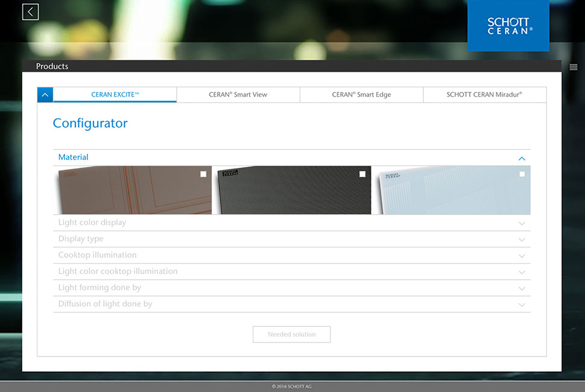The width and height of the screenshot is (585, 392).
Task: Click the Diffusion of light done by label
Action: [x=105, y=304]
